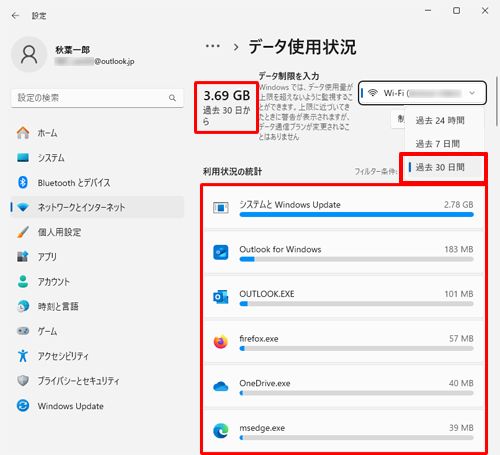Click the システム monitor icon
Screen dimensions: 500x455
click(x=23, y=158)
